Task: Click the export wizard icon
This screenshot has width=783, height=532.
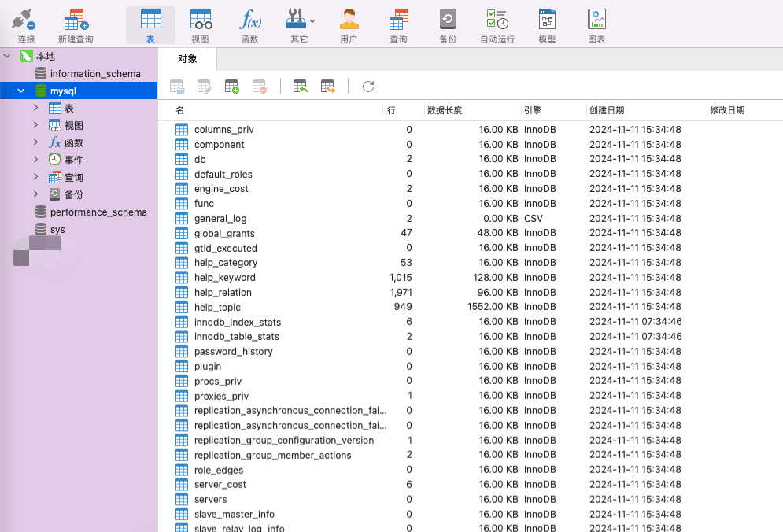Action: click(x=327, y=87)
